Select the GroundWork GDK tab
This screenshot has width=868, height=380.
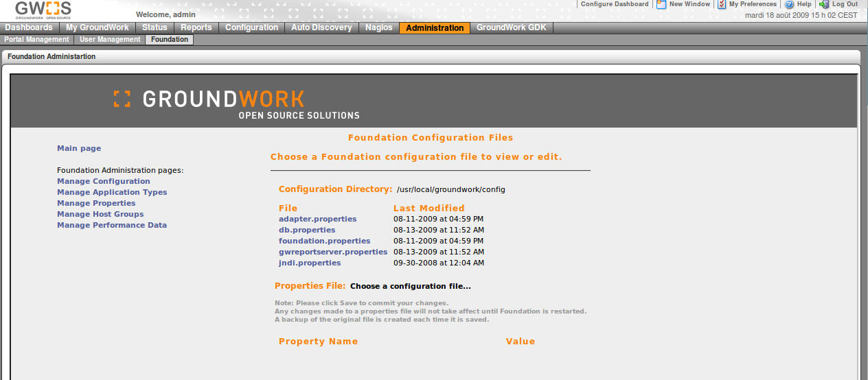tap(511, 27)
